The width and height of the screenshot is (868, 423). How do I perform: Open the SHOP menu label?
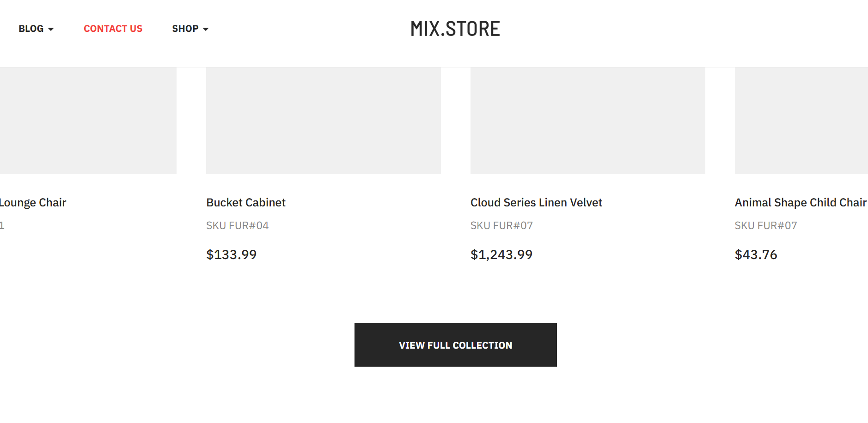coord(185,29)
